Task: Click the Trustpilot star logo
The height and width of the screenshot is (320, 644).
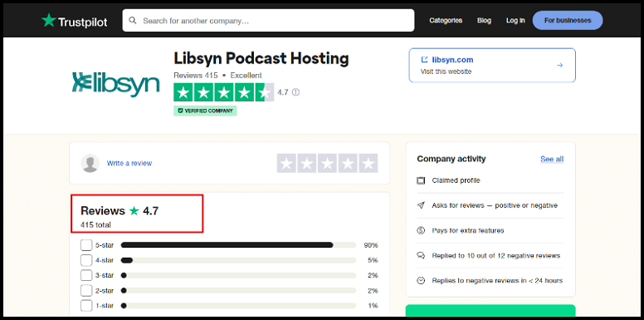Action: tap(48, 20)
